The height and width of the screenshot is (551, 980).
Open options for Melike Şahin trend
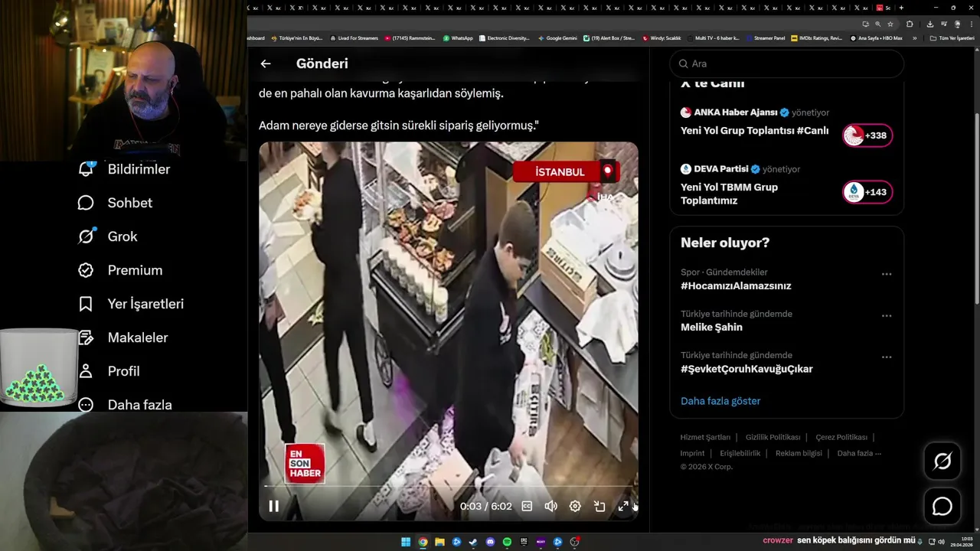coord(887,315)
